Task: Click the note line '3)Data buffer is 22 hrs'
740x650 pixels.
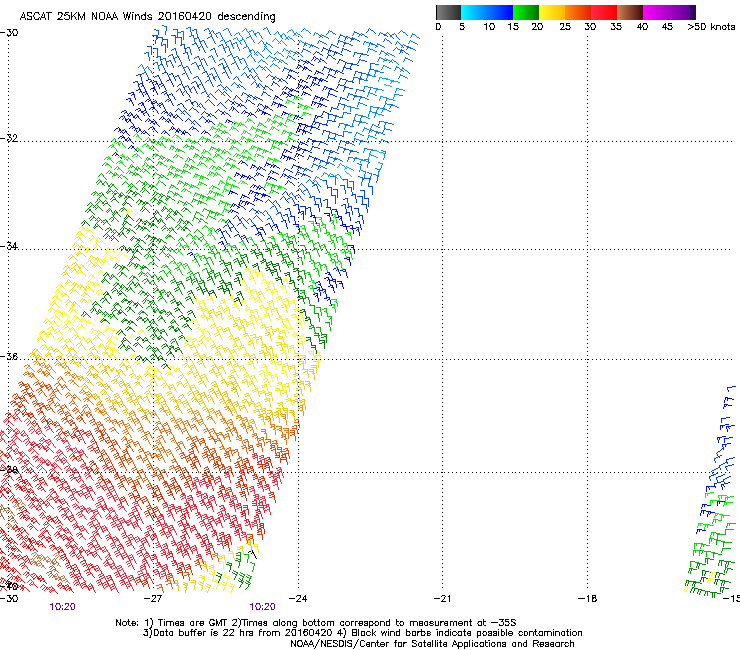Action: coord(362,633)
